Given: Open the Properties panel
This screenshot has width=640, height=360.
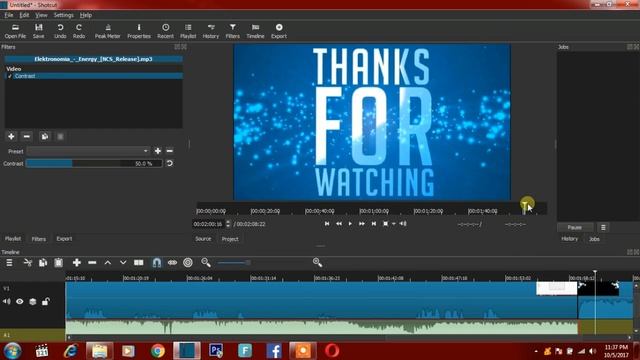Looking at the screenshot, I should (139, 31).
